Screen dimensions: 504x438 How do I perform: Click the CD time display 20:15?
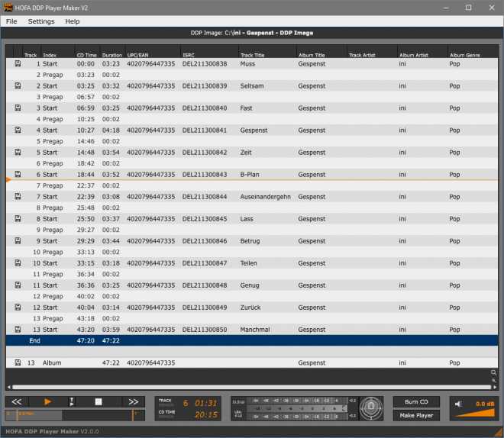click(205, 415)
